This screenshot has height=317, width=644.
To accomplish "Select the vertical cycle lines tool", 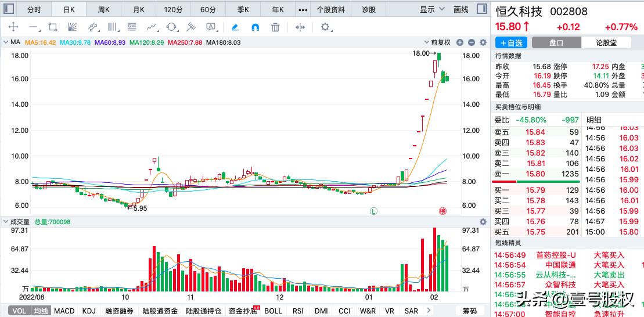I will (x=112, y=27).
